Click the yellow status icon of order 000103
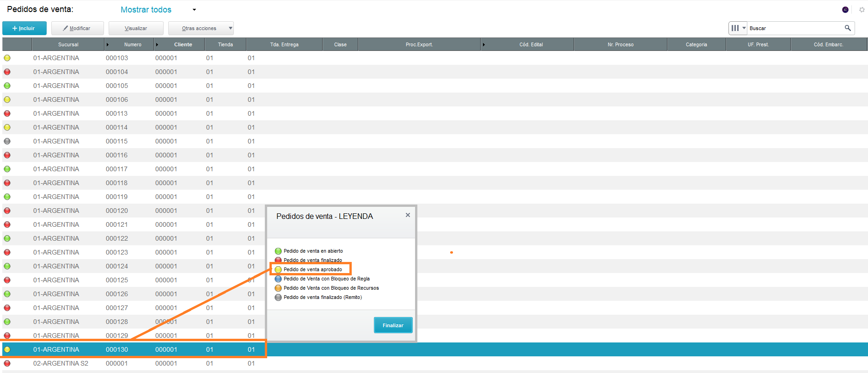 pyautogui.click(x=7, y=58)
